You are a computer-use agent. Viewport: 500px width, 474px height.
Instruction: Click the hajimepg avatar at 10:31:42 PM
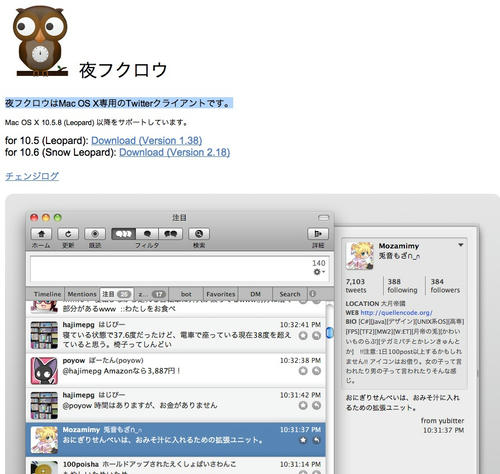pyautogui.click(x=44, y=405)
